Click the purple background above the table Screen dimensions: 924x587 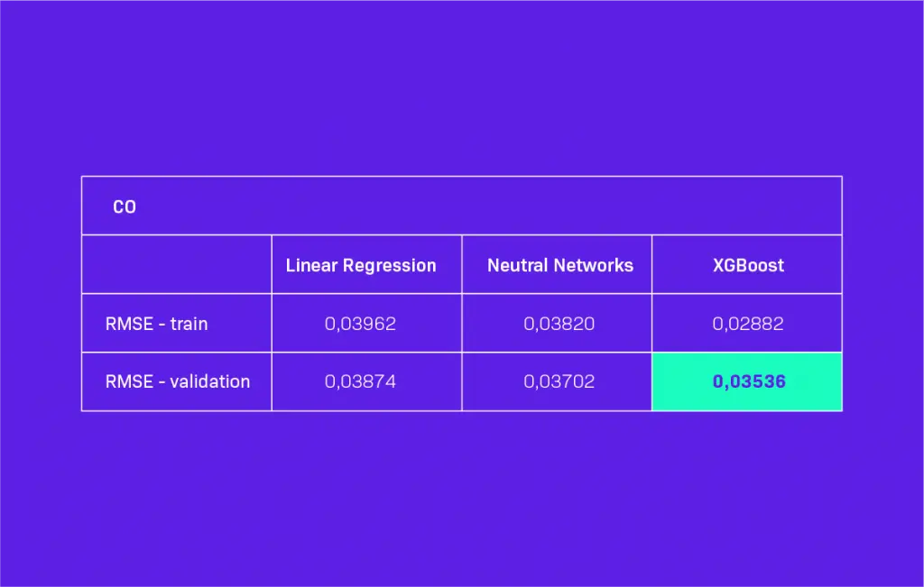[x=462, y=90]
